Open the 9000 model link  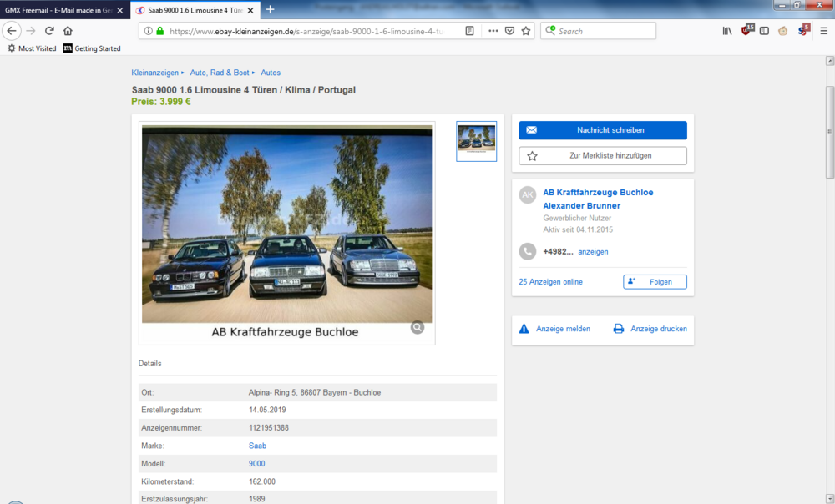coord(256,464)
